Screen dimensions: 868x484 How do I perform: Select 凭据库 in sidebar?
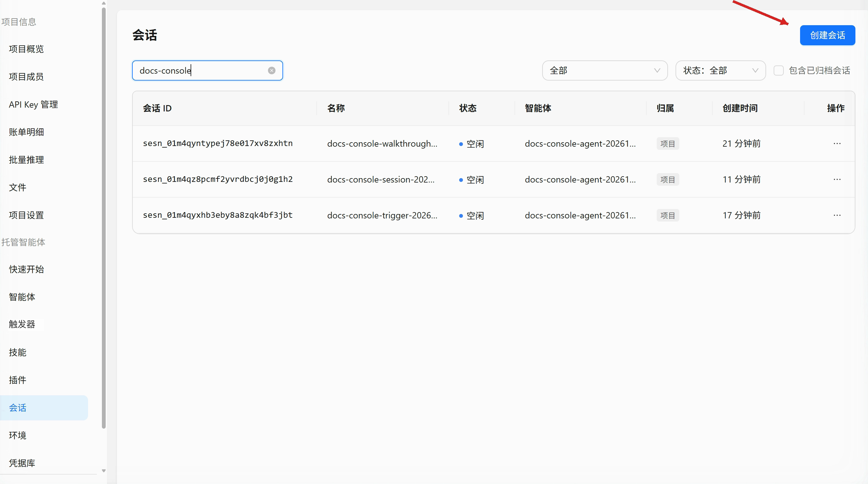coord(22,463)
